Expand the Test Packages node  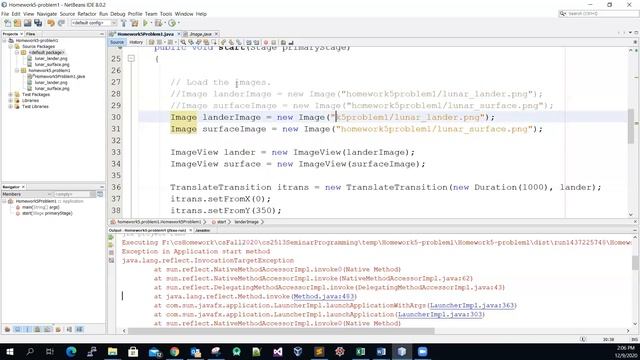click(x=11, y=94)
